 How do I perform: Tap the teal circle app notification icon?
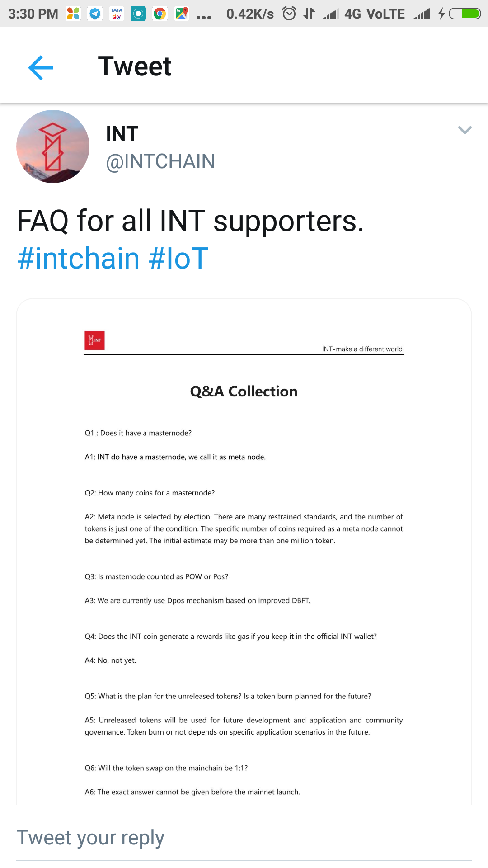coord(138,14)
